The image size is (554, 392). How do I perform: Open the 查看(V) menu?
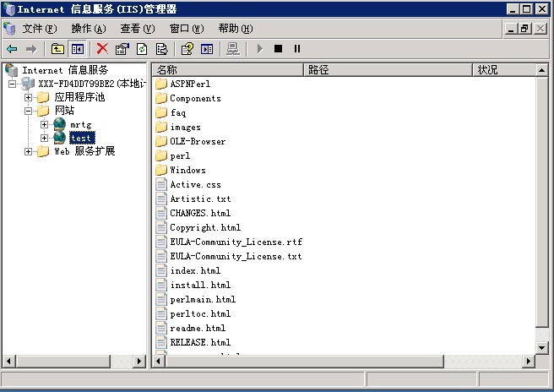[x=138, y=29]
